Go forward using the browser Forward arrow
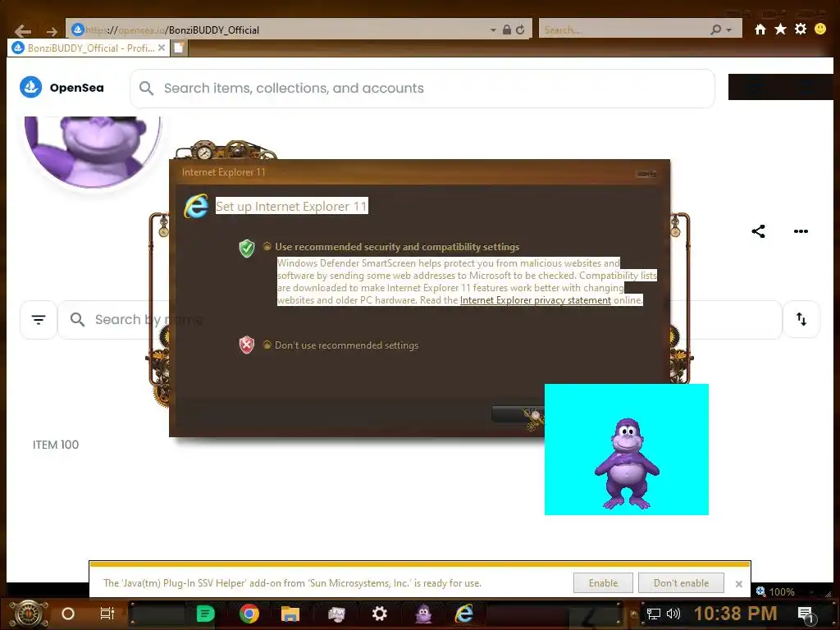 tap(52, 31)
